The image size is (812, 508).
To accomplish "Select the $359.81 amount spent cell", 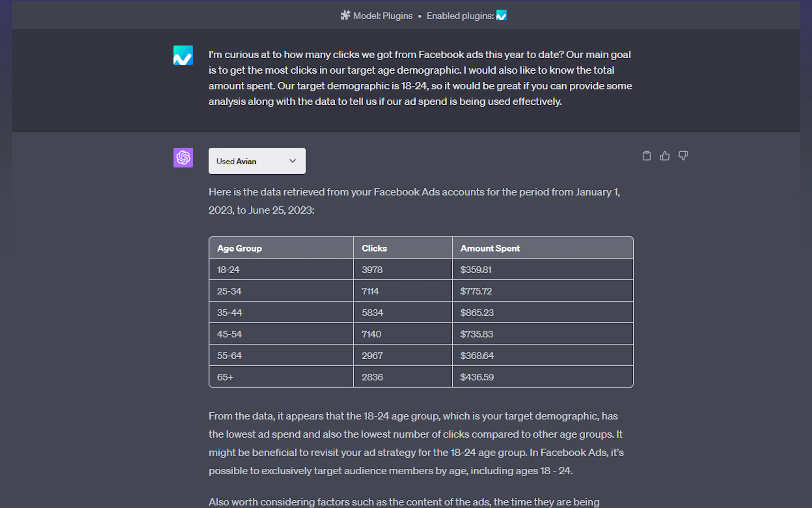I will (x=476, y=270).
